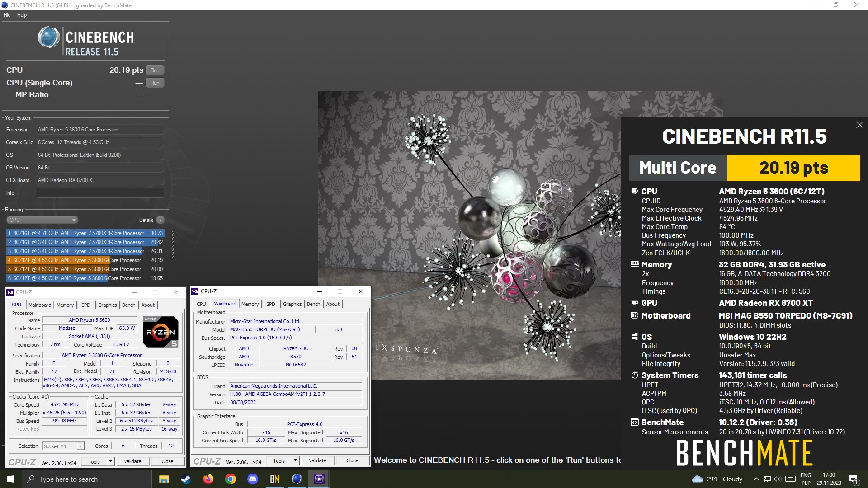
Task: Click Tools button in left CPU-Z window
Action: coord(94,461)
